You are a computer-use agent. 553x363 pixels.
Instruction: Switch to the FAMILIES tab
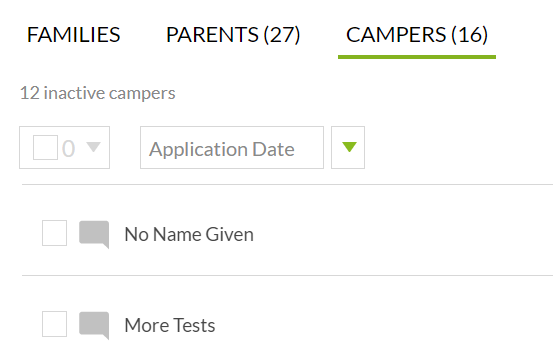74,35
